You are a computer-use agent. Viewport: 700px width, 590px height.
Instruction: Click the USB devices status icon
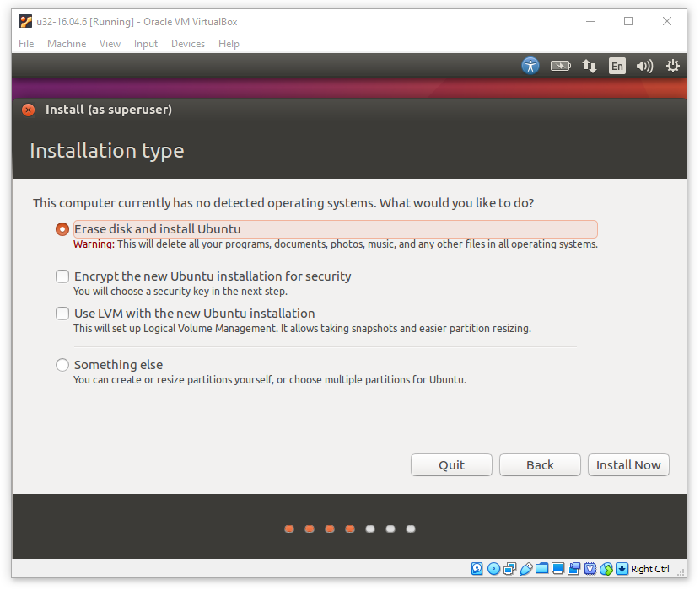point(526,569)
